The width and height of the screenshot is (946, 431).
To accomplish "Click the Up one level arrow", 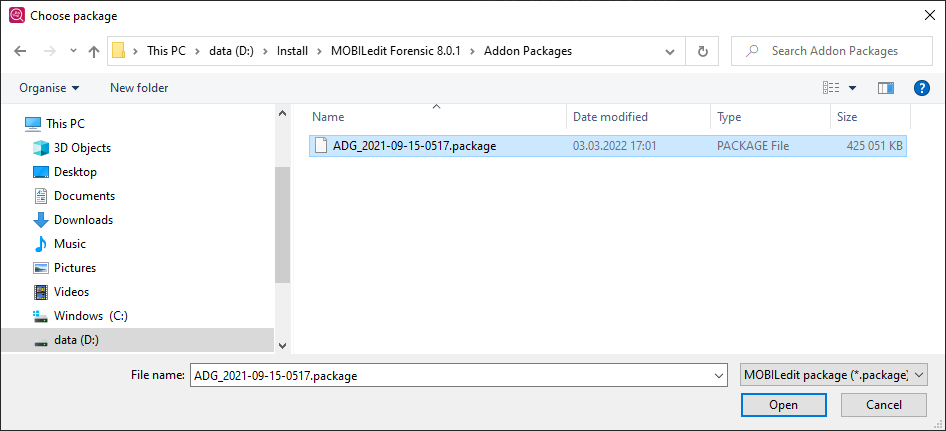I will pyautogui.click(x=94, y=51).
